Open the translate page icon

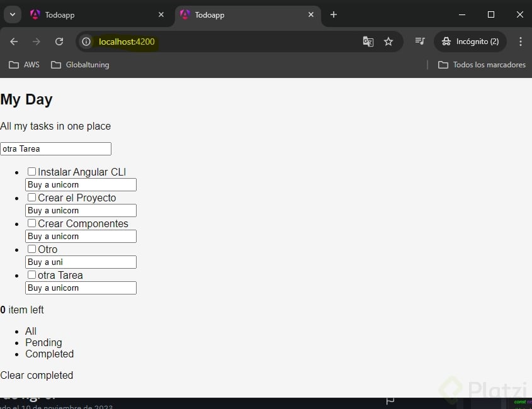pos(368,42)
